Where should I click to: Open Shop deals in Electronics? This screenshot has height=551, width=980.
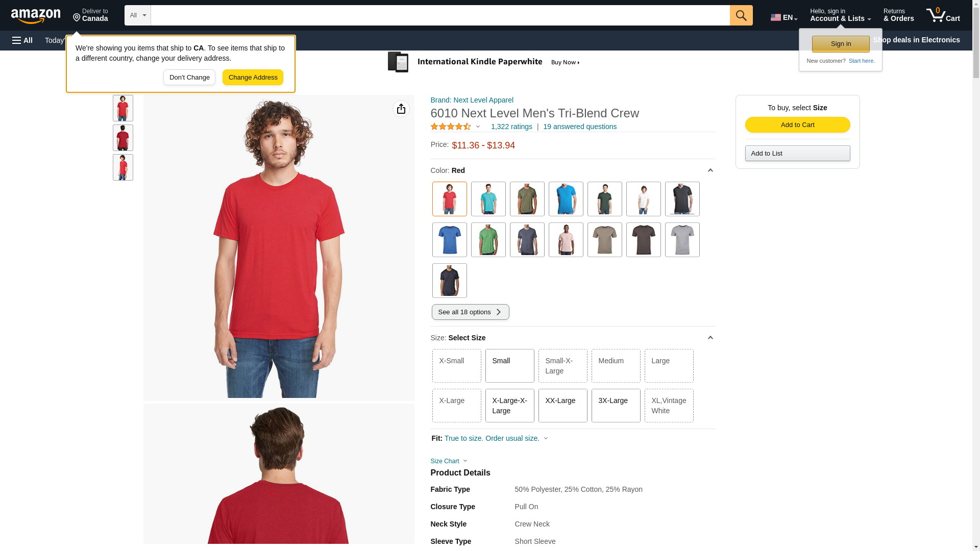pos(916,40)
